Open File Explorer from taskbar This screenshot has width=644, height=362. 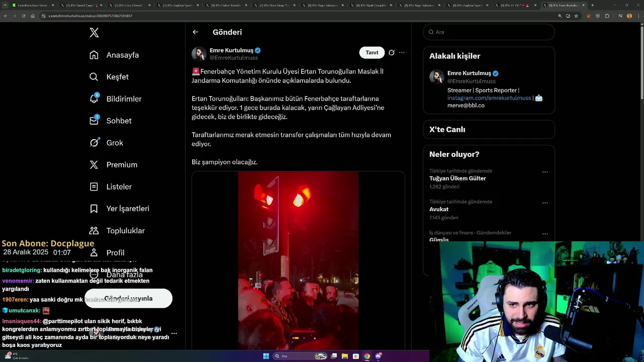[x=345, y=356]
